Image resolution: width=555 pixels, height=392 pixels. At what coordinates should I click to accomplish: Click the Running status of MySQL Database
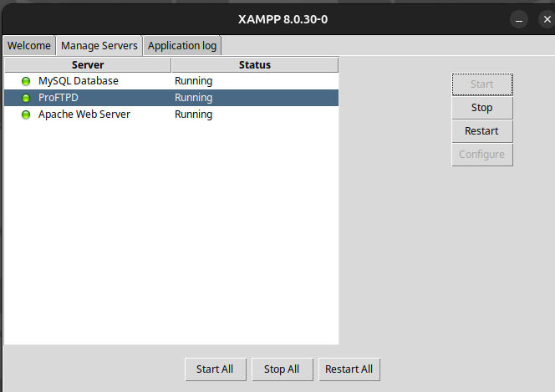tap(194, 81)
